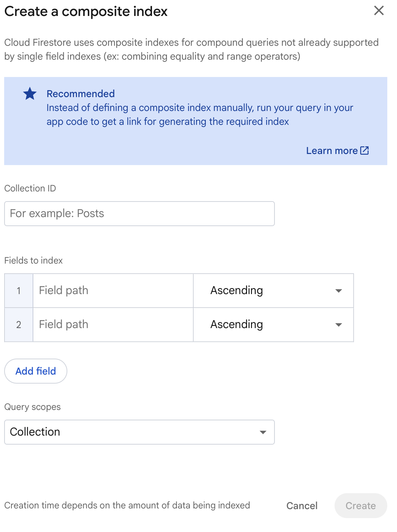Click the Add field button
The height and width of the screenshot is (532, 397).
[x=35, y=371]
